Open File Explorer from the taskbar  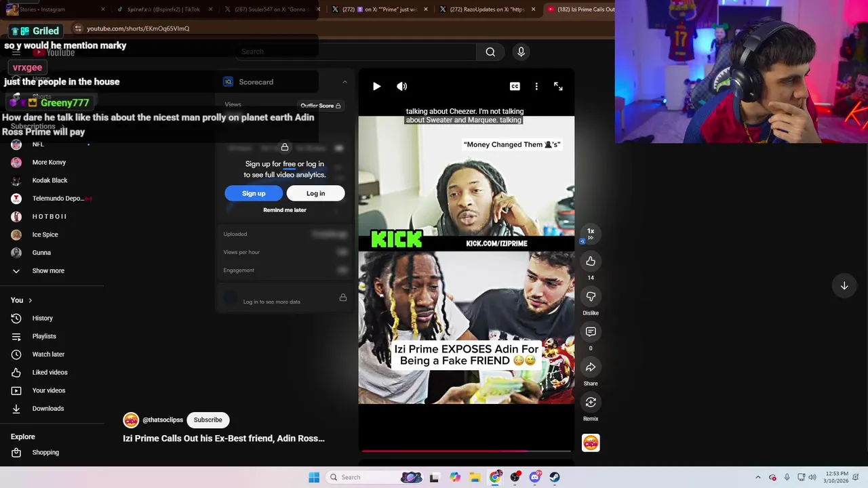475,477
